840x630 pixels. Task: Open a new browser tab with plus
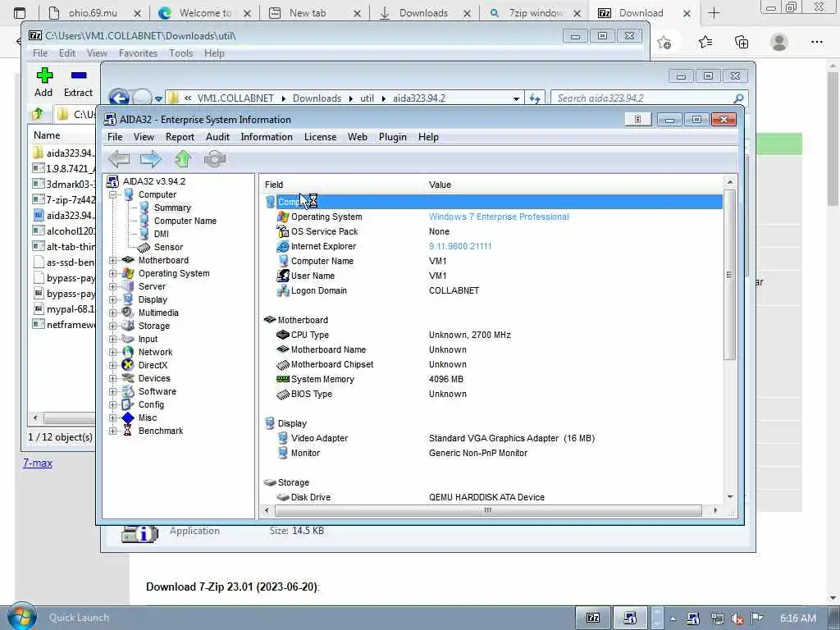click(714, 13)
